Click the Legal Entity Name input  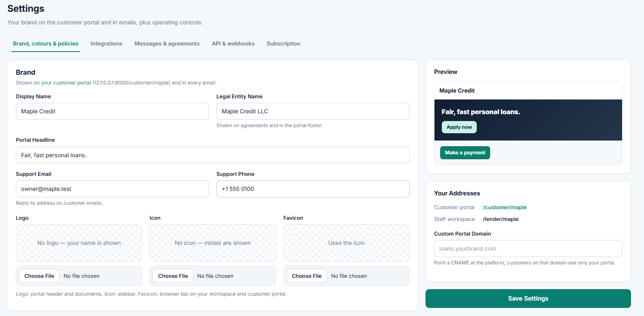[x=313, y=111]
